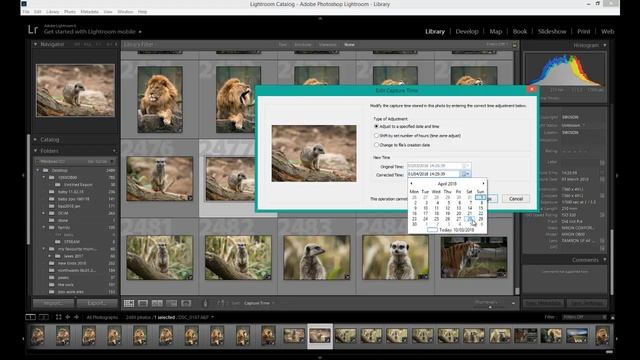Image resolution: width=640 pixels, height=360 pixels.
Task: Collapse the Comments panel
Action: pyautogui.click(x=605, y=260)
